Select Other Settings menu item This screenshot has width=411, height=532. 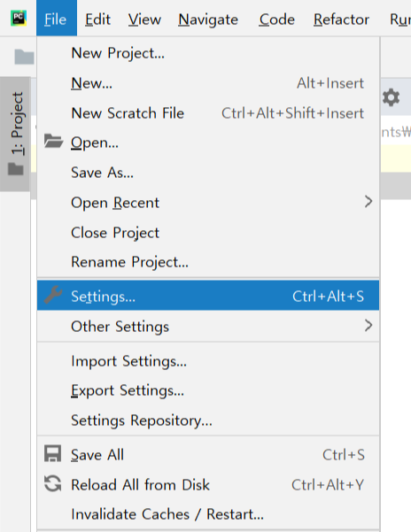click(208, 327)
